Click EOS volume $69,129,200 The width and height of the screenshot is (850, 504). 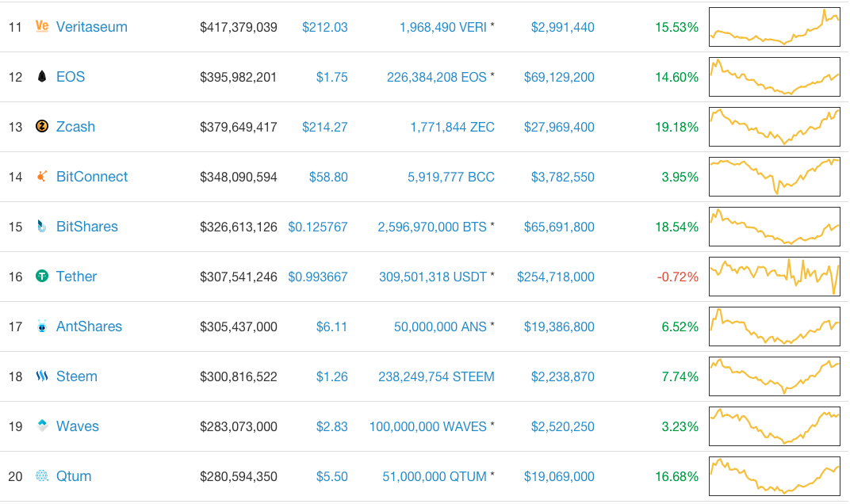[x=559, y=77]
